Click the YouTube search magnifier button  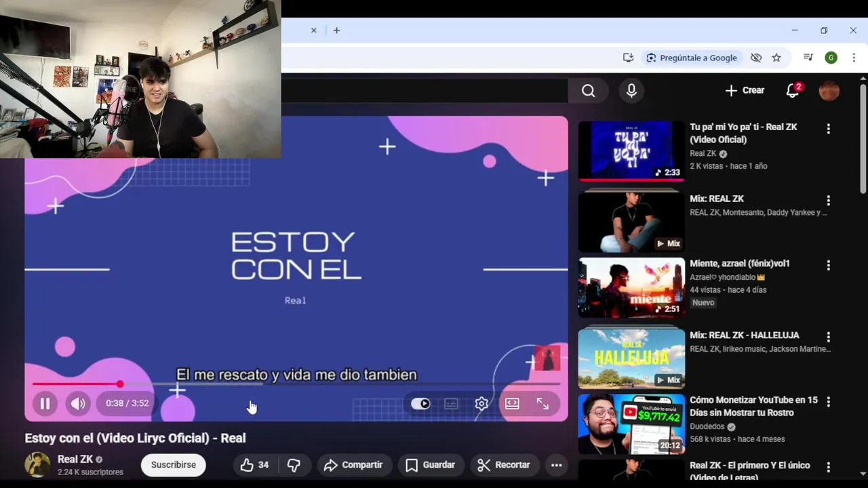pyautogui.click(x=589, y=90)
